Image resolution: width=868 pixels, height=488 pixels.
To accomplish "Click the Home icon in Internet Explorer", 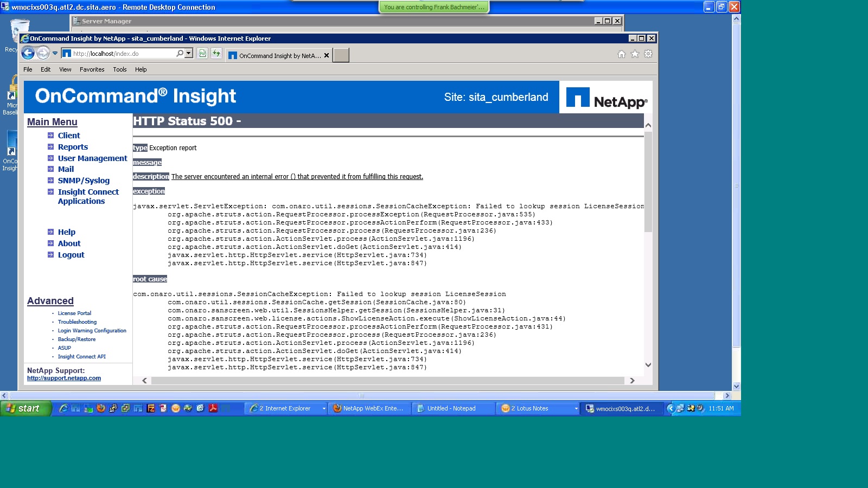I will click(622, 54).
